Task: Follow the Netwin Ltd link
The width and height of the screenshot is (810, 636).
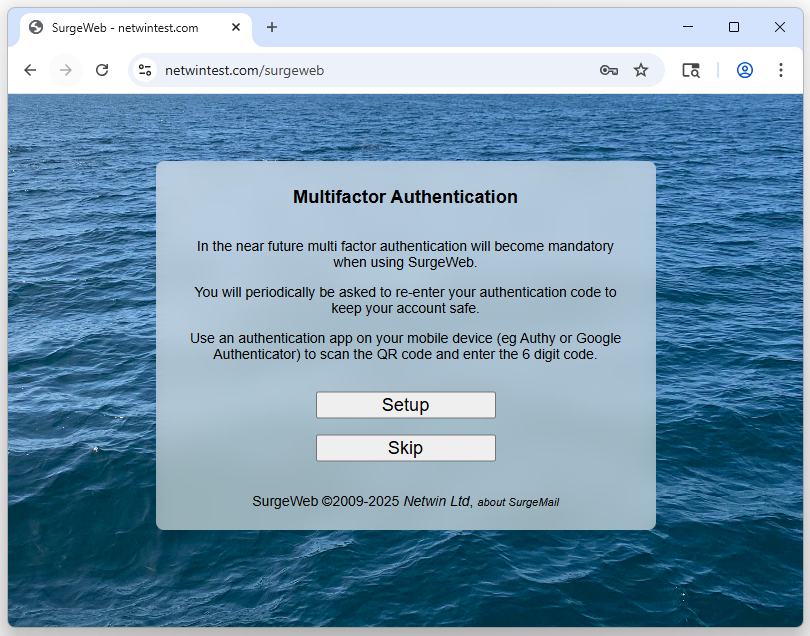Action: 436,501
